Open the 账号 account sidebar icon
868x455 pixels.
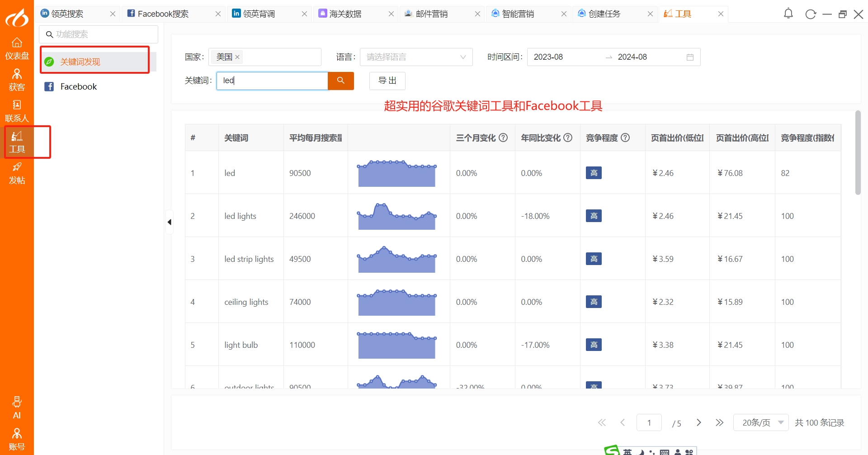(17, 440)
